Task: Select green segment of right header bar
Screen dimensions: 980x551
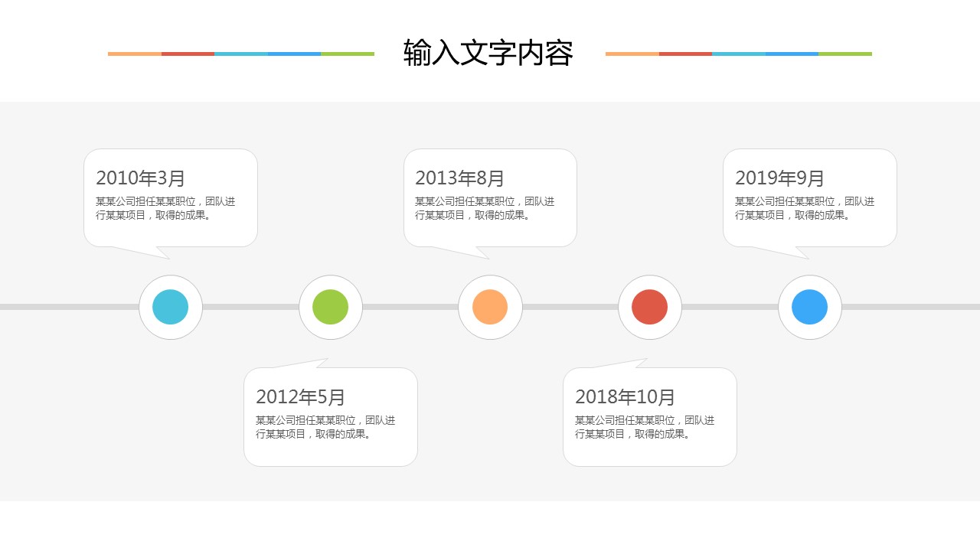Action: click(845, 54)
